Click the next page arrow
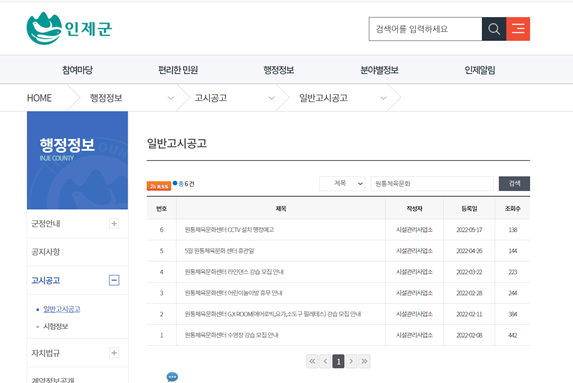Image resolution: width=573 pixels, height=383 pixels. (x=351, y=361)
